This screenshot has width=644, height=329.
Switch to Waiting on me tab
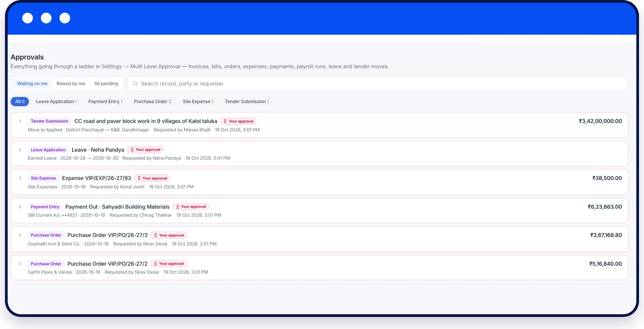32,84
